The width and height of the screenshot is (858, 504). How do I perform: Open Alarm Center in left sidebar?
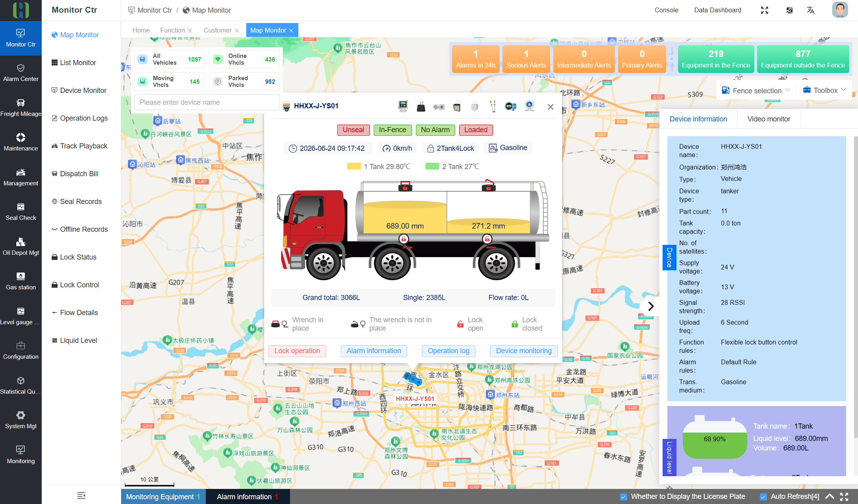(21, 73)
